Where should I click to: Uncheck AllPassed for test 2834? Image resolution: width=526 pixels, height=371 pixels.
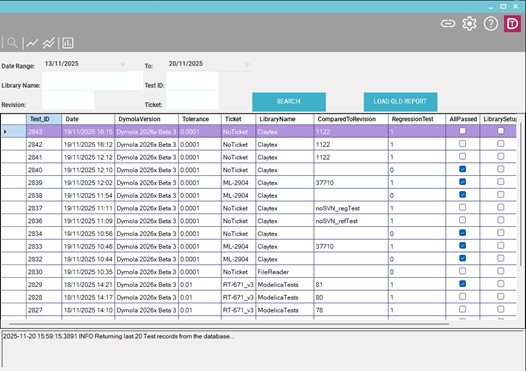pyautogui.click(x=463, y=233)
